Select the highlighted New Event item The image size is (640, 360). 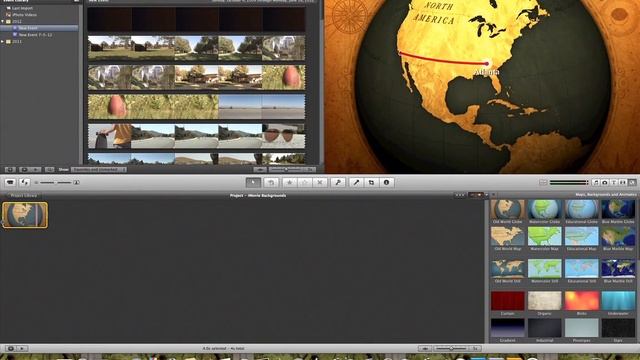click(39, 28)
